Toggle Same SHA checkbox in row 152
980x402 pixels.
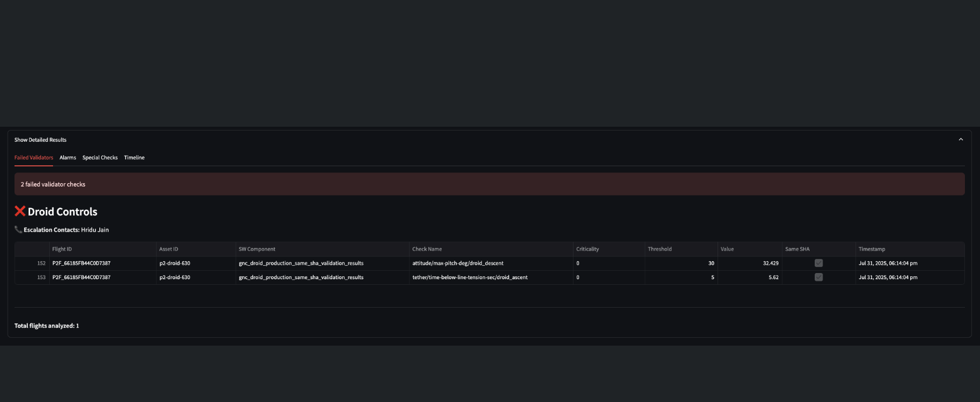(819, 263)
